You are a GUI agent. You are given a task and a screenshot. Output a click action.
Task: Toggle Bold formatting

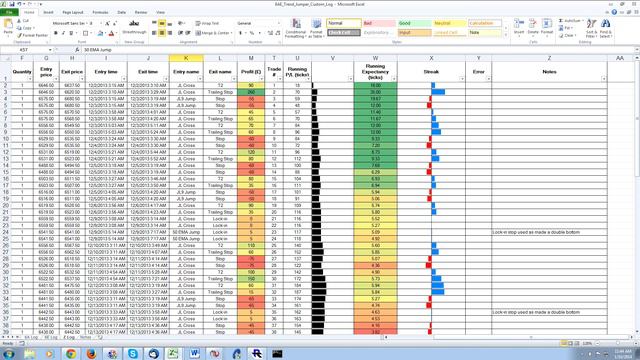(x=56, y=33)
